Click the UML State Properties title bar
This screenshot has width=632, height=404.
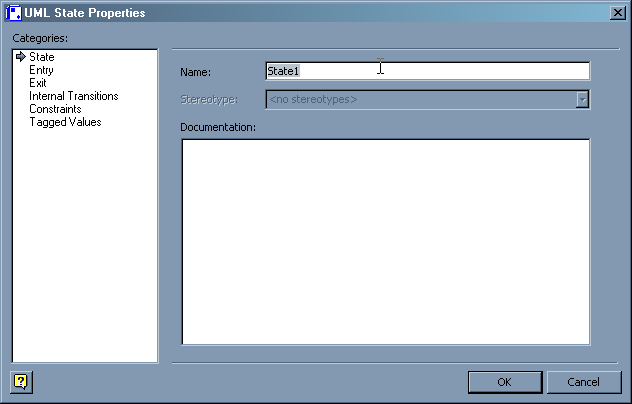(300, 12)
